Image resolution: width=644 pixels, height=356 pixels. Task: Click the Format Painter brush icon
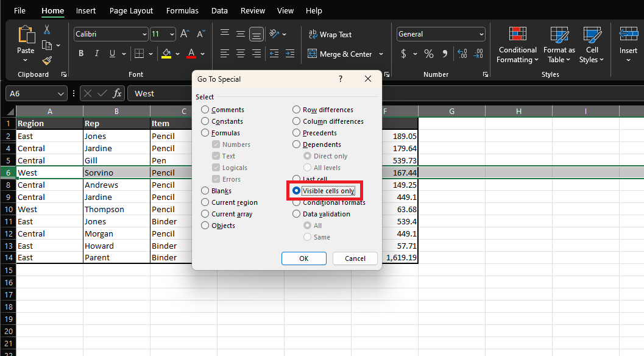point(47,60)
